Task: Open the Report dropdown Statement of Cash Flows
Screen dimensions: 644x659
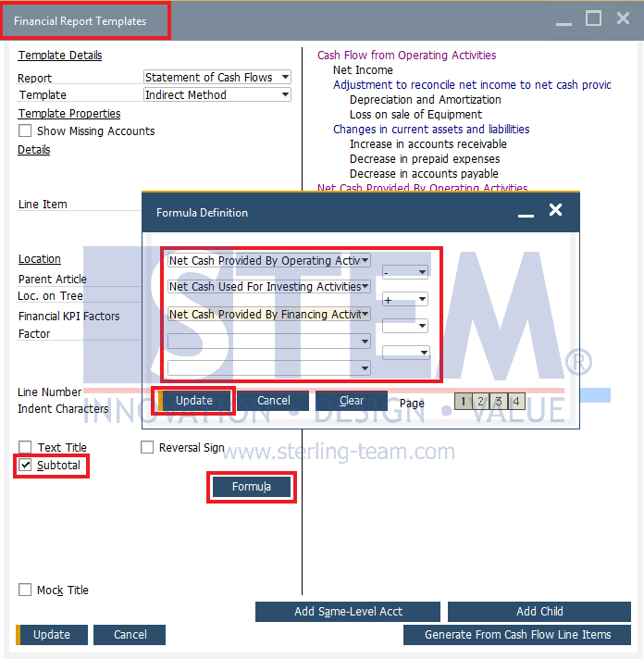Action: point(217,78)
